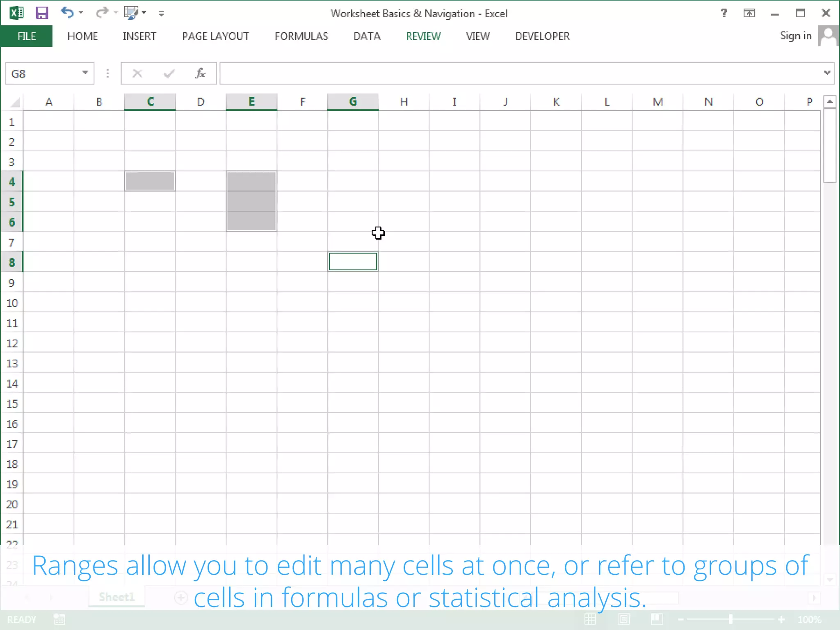Open the INSERT ribbon tab
Screen dimensions: 840x630
(x=139, y=36)
